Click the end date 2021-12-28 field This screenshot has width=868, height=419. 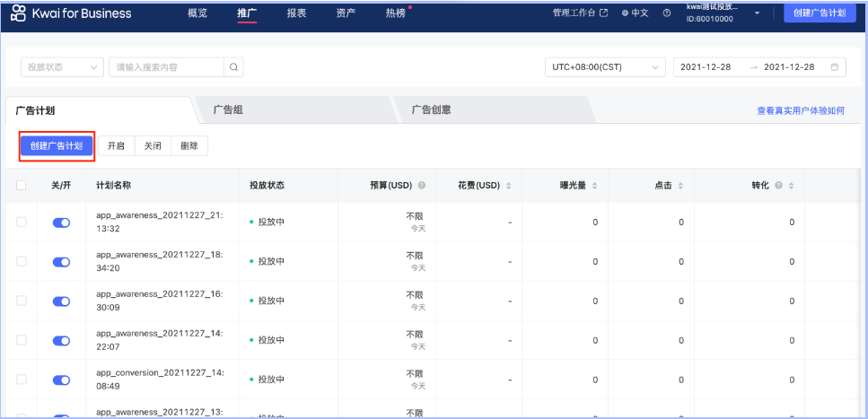click(x=789, y=67)
